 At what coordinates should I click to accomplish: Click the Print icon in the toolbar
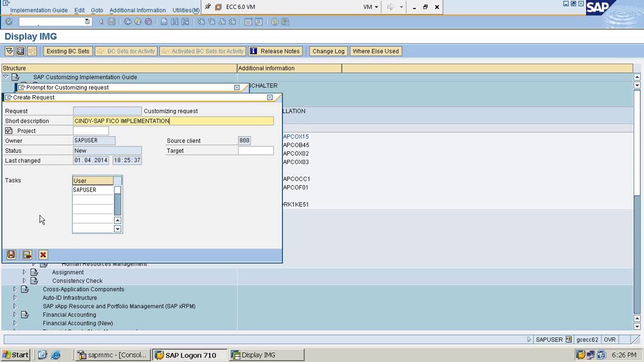(x=164, y=22)
